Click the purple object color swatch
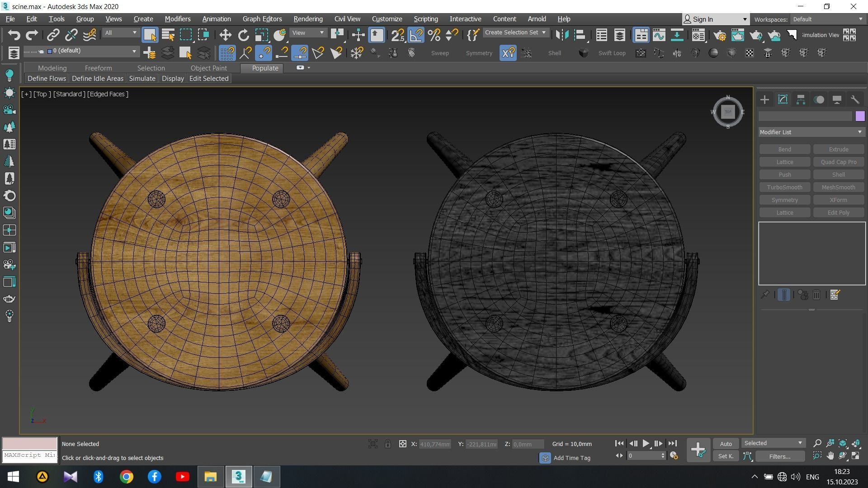Screen dimensions: 868x488 860,116
